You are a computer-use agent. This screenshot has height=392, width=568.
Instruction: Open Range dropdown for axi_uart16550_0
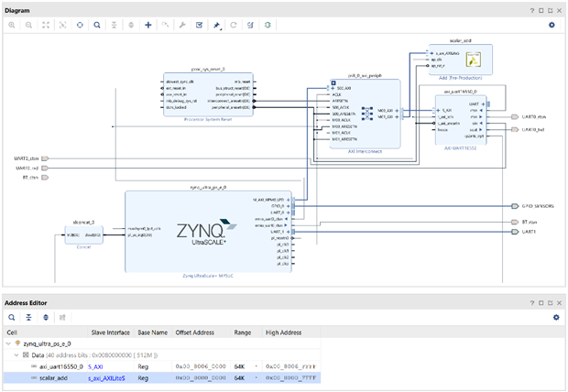(256, 365)
